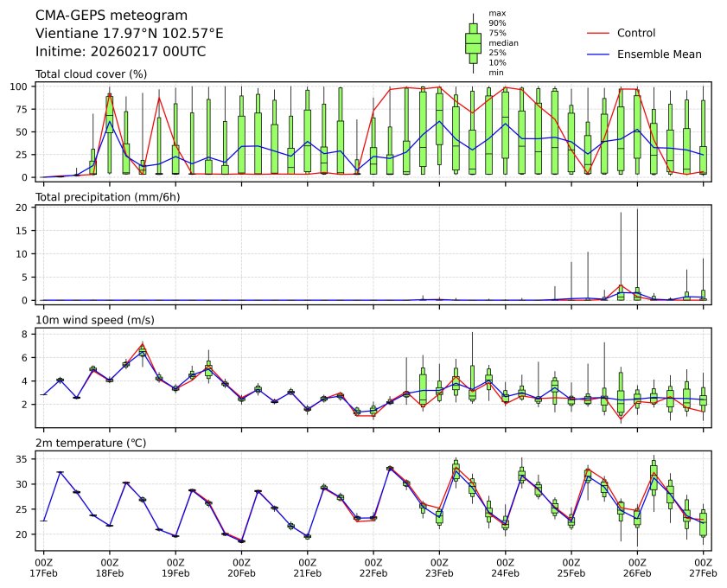Click the max label in boxplot legend
This screenshot has width=727, height=588.
(496, 13)
